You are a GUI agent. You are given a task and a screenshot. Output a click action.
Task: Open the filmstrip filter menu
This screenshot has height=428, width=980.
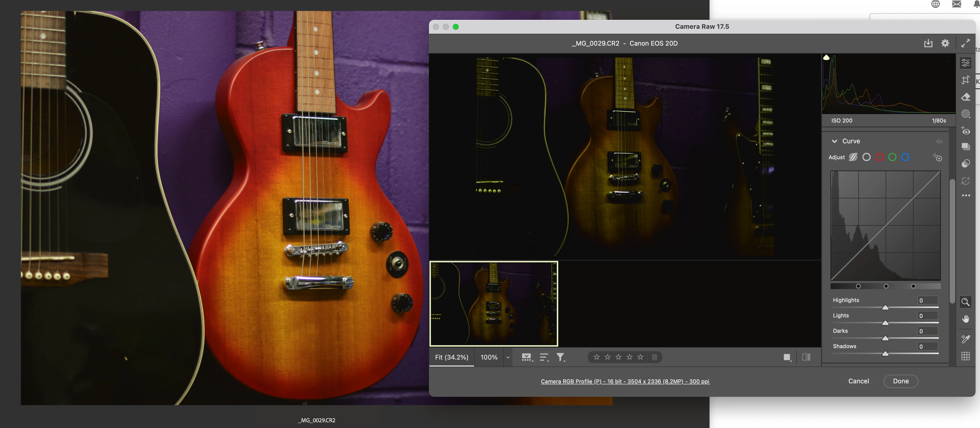560,357
